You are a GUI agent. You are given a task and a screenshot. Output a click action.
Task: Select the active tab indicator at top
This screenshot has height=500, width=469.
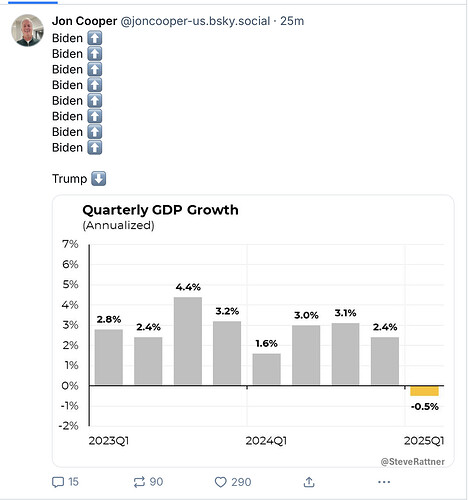click(33, 2)
